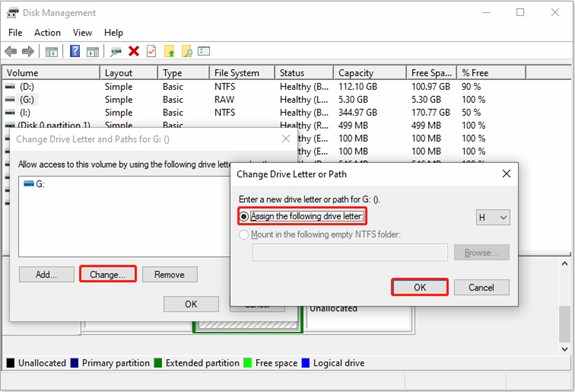Screen dimensions: 575x392
Task: Click the scrollbar down arrow in disk pane
Action: click(565, 349)
